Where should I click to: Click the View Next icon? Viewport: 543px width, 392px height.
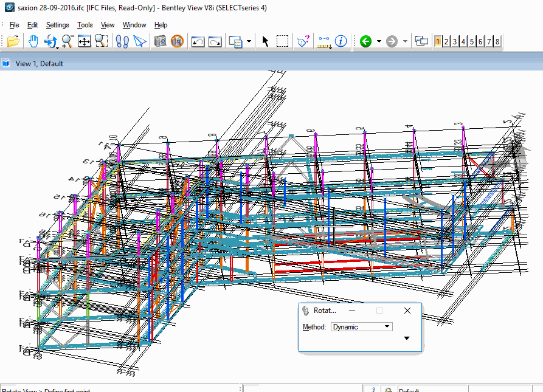coord(215,41)
